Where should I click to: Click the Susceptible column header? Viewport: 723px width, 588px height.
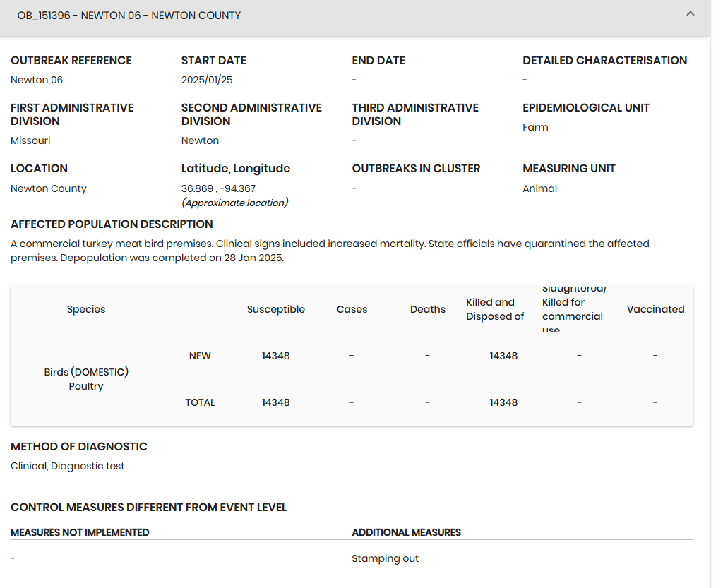[x=275, y=309]
